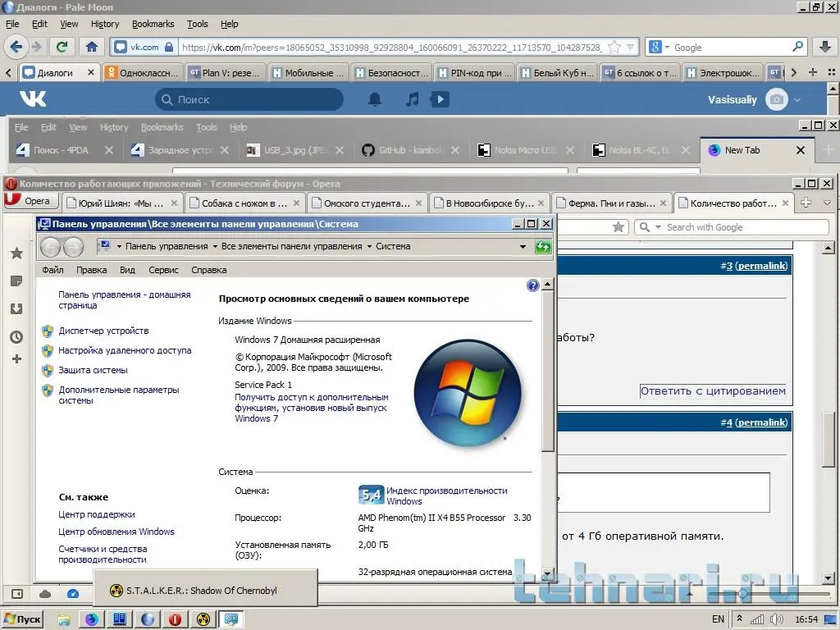Open Pale Moon home page icon
The image size is (840, 630).
92,47
